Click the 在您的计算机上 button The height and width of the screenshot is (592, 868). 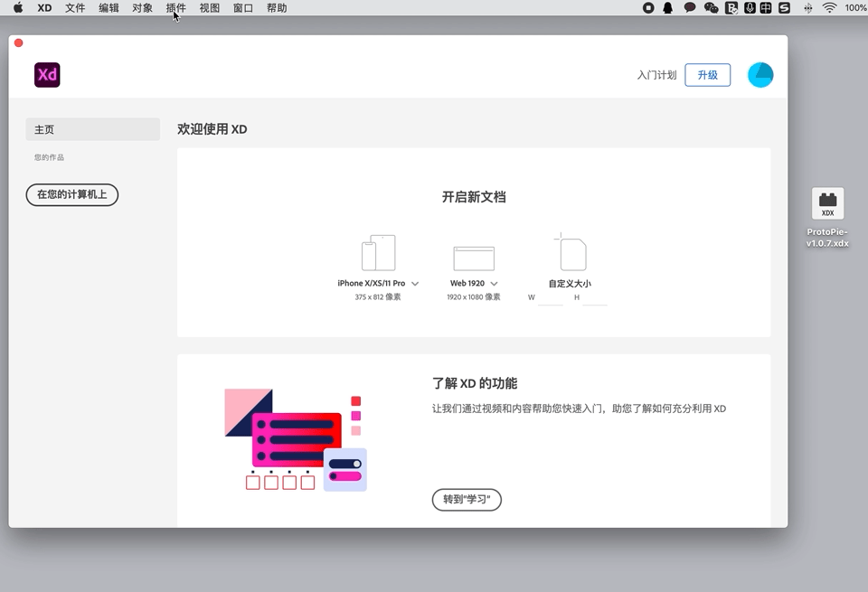(x=72, y=194)
